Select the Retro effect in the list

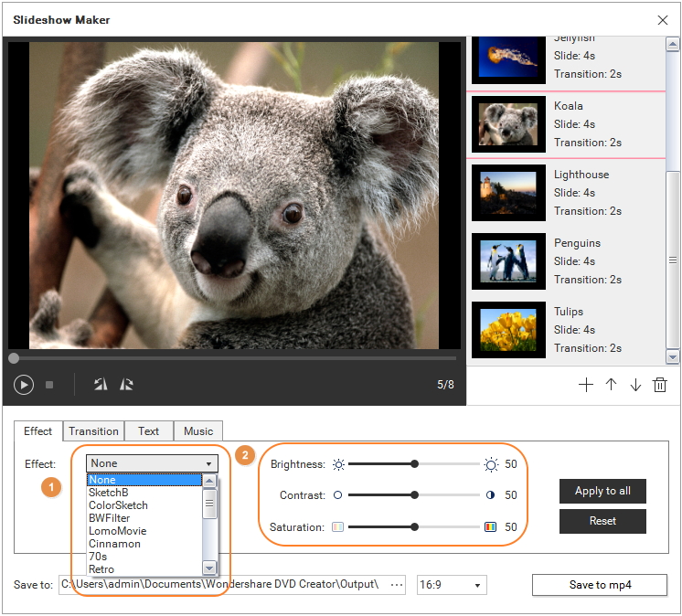pyautogui.click(x=101, y=569)
